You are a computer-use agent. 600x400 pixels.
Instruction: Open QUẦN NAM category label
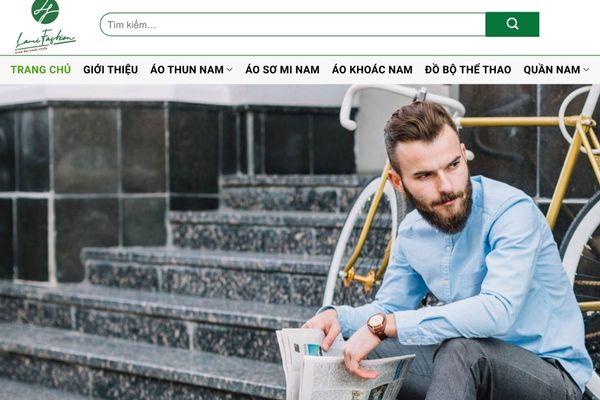(x=552, y=70)
